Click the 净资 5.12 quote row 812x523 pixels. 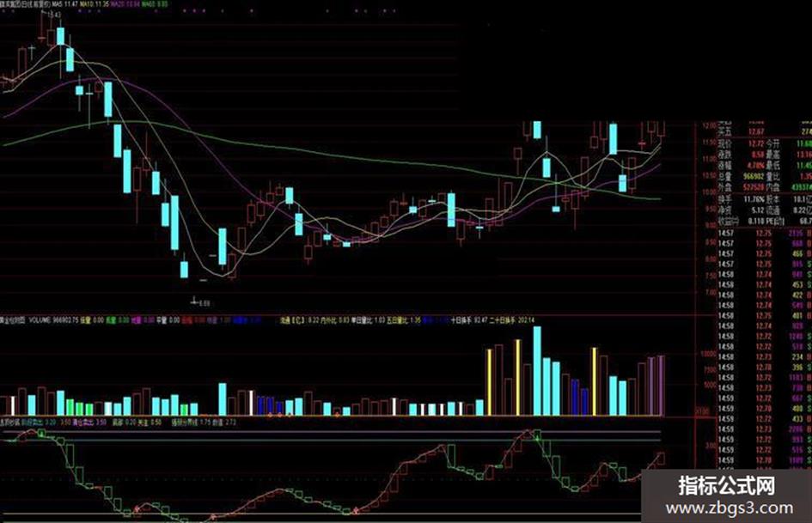tap(741, 210)
